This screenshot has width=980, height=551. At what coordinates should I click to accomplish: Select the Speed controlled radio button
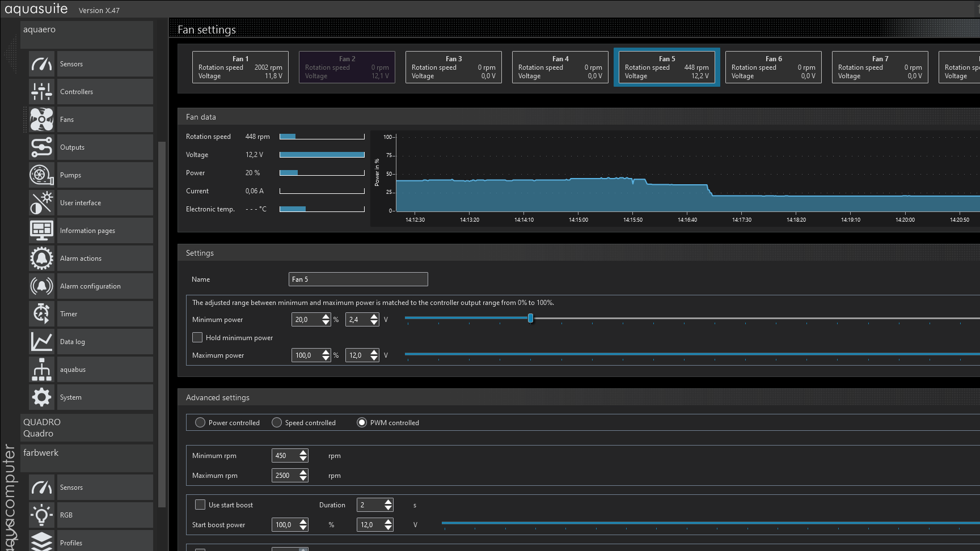tap(277, 422)
